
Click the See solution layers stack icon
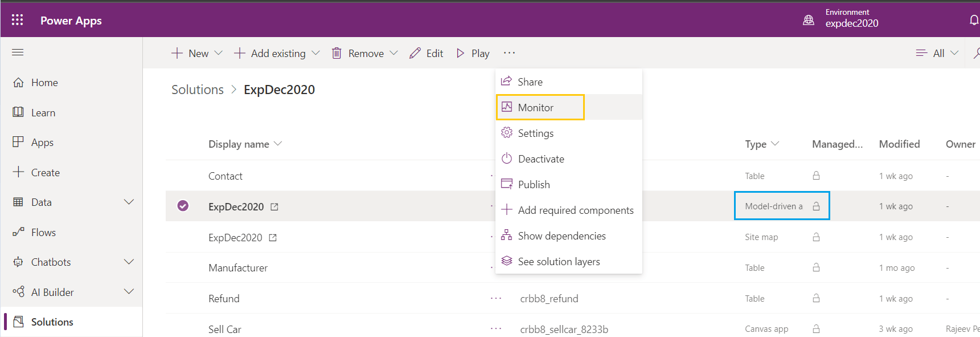pyautogui.click(x=506, y=261)
